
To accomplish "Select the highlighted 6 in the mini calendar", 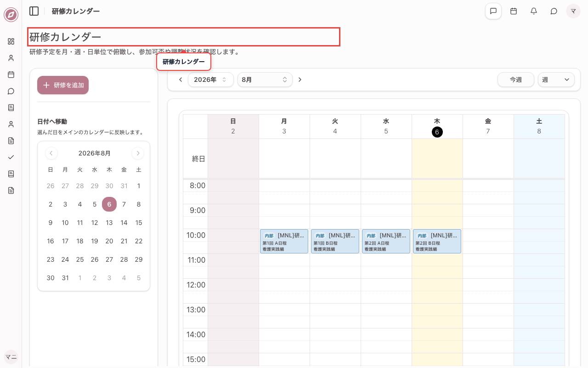I will [x=109, y=204].
